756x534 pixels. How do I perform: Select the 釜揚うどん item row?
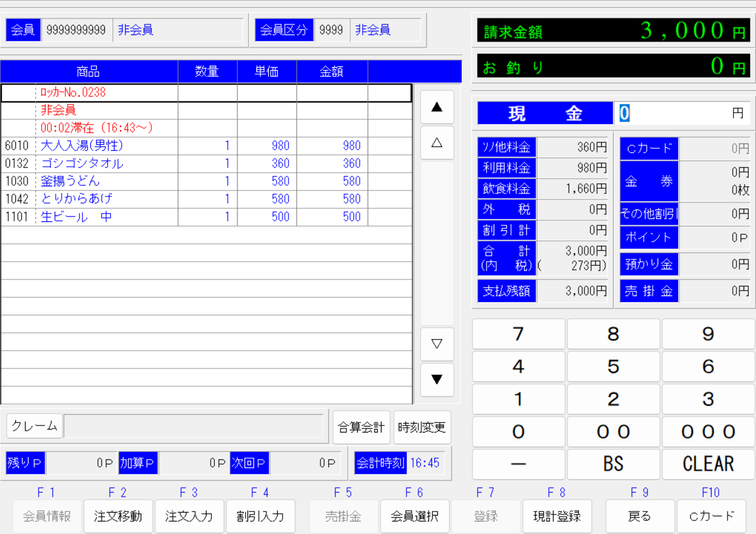(206, 182)
